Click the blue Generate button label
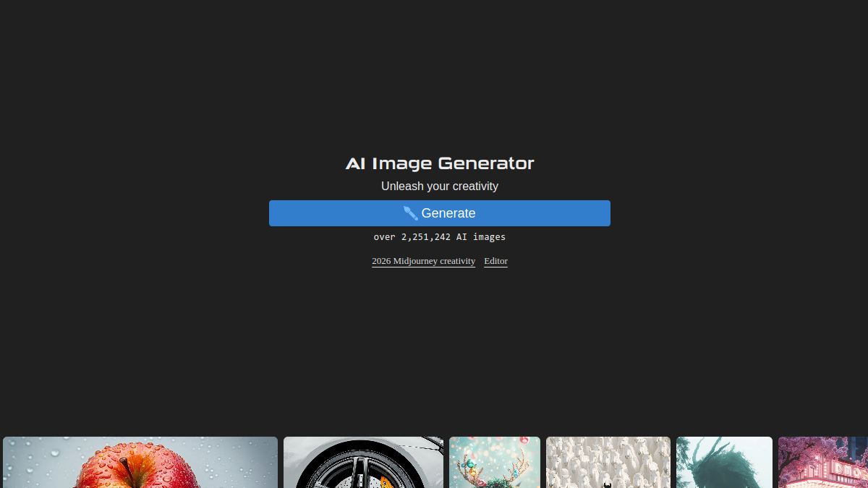Screen dimensions: 868x488 [x=448, y=213]
